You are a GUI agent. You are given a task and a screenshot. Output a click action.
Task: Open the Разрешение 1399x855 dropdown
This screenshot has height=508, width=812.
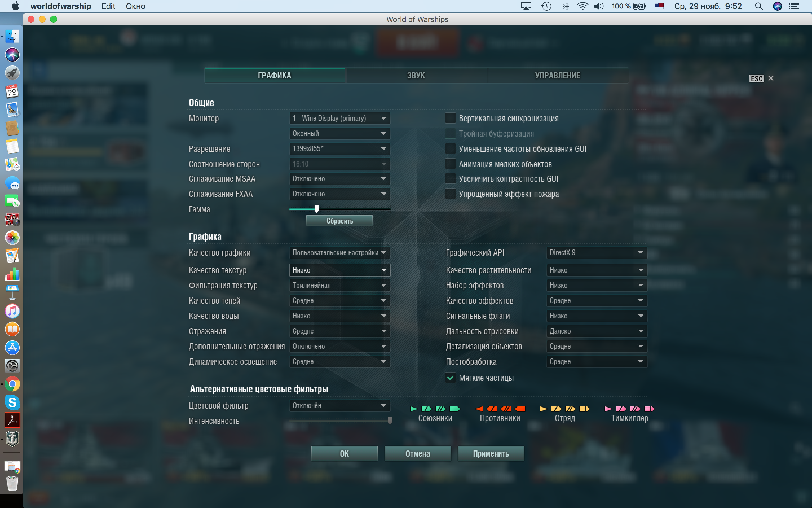coord(339,148)
